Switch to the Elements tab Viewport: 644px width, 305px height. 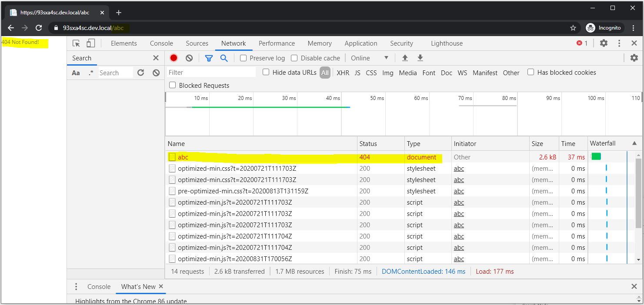124,43
